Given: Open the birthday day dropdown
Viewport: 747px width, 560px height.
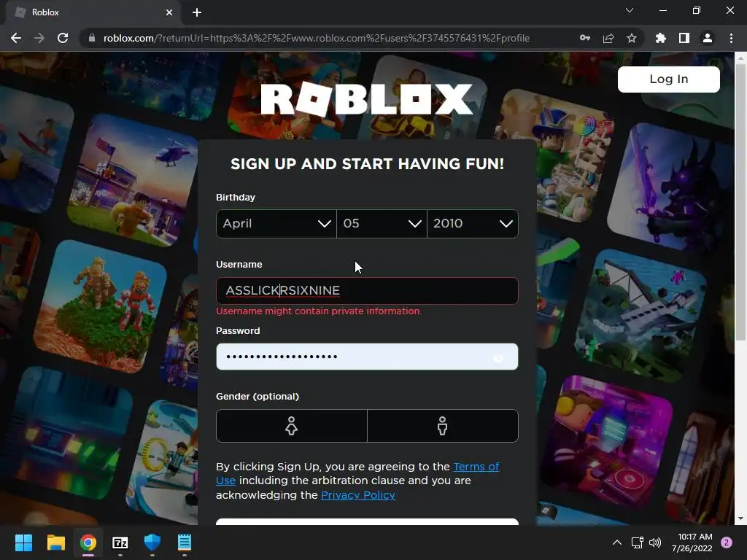Looking at the screenshot, I should [x=382, y=223].
